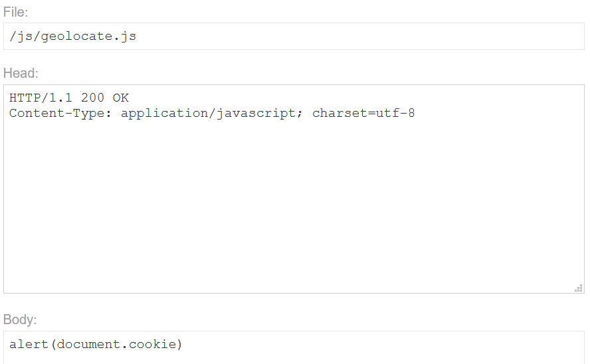Viewport: 590px width, 364px height.
Task: Click the charset=utf-8 text
Action: 363,113
